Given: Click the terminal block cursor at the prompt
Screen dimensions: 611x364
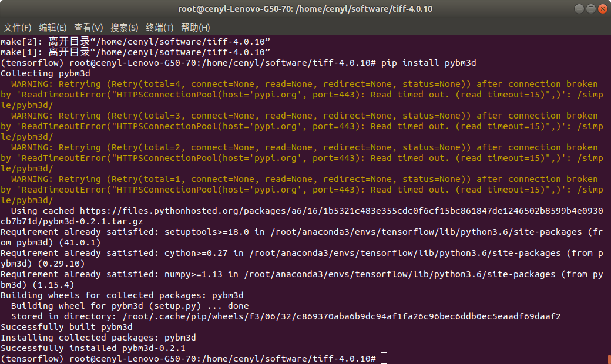Looking at the screenshot, I should click(x=384, y=358).
